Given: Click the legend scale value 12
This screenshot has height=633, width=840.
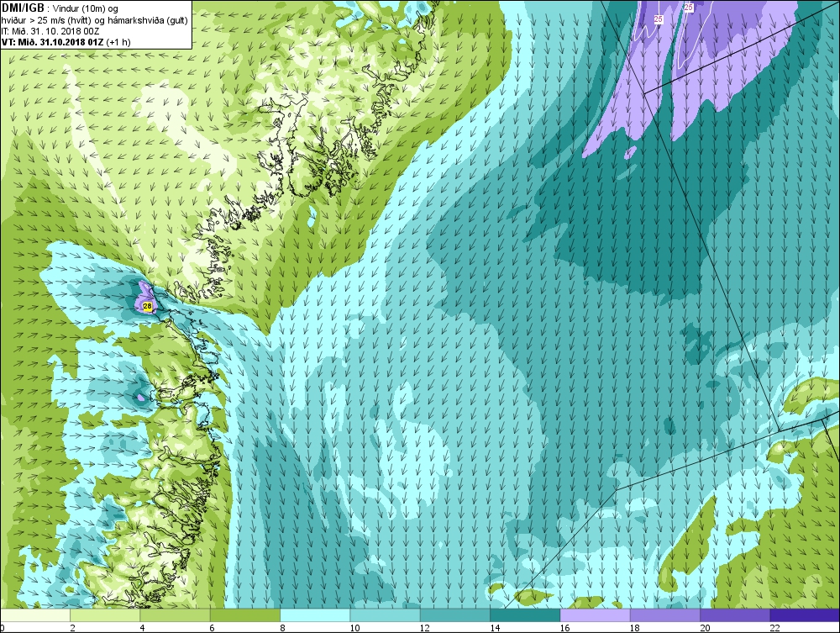Looking at the screenshot, I should pyautogui.click(x=425, y=628).
